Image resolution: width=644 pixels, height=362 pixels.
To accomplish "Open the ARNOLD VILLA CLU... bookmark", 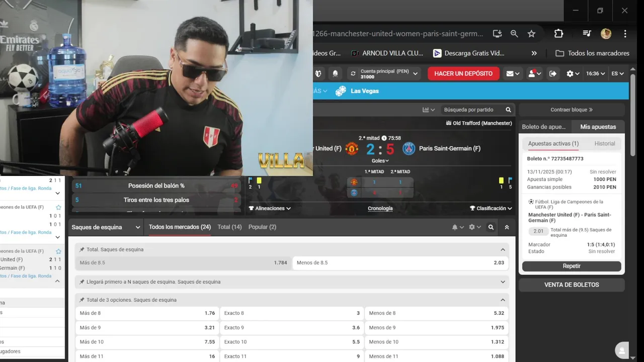I will tap(387, 53).
